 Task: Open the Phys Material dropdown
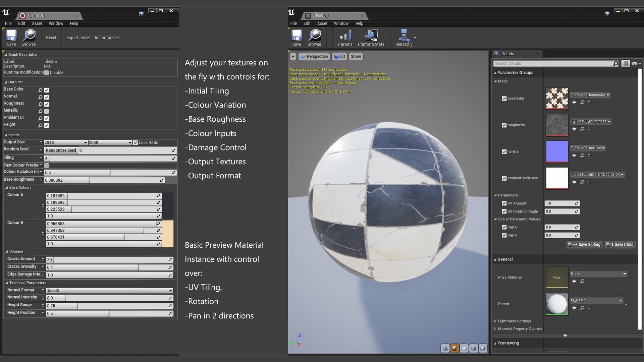click(x=598, y=274)
